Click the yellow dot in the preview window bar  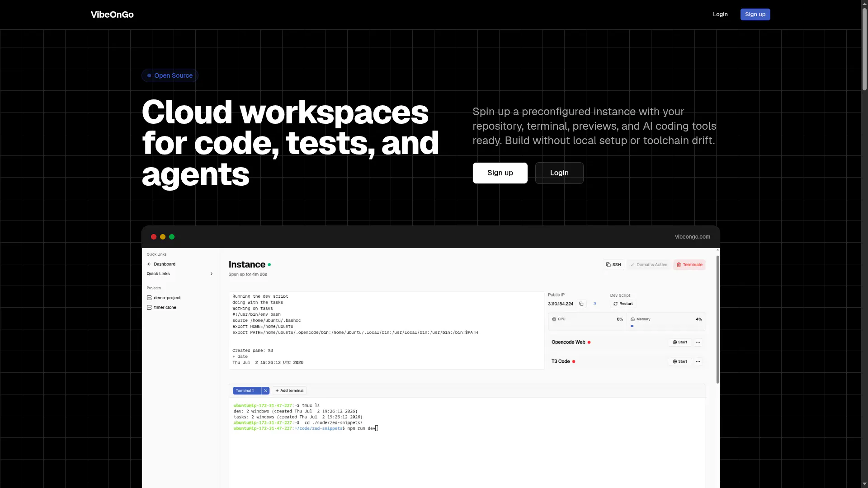pyautogui.click(x=163, y=237)
